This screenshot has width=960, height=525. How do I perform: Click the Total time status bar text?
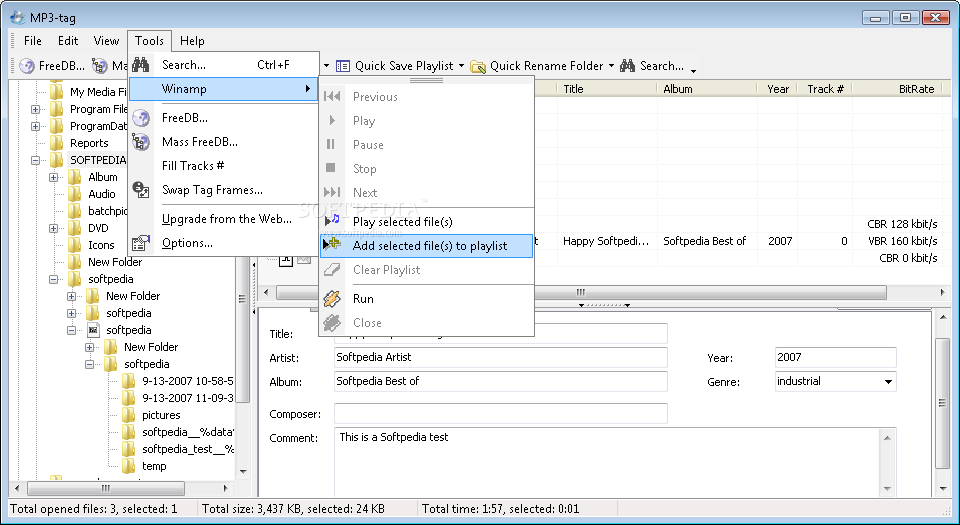coord(500,508)
